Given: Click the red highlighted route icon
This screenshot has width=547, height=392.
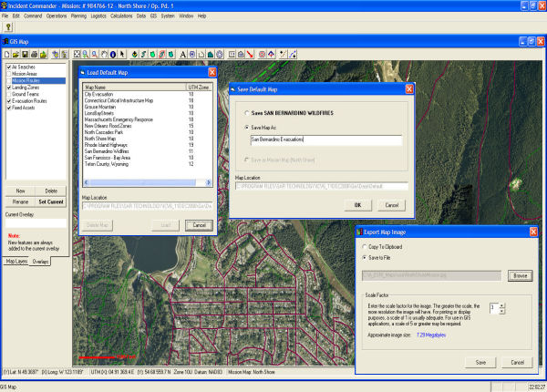Looking at the screenshot, I should click(162, 55).
